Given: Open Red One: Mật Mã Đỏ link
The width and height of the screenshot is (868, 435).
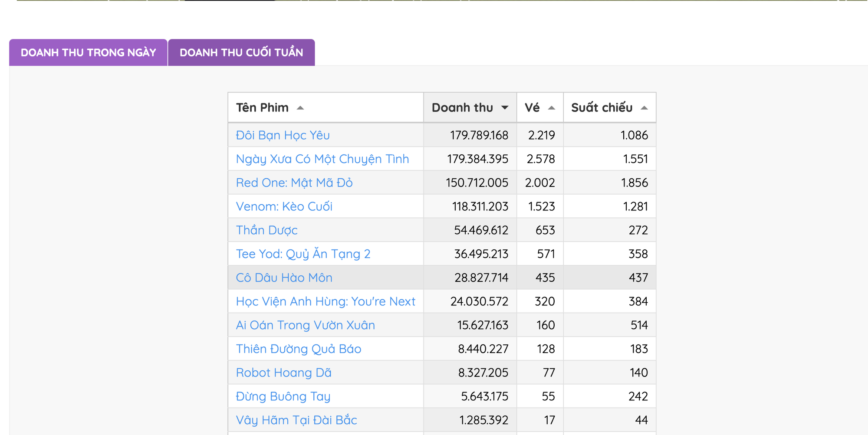Looking at the screenshot, I should pyautogui.click(x=294, y=183).
